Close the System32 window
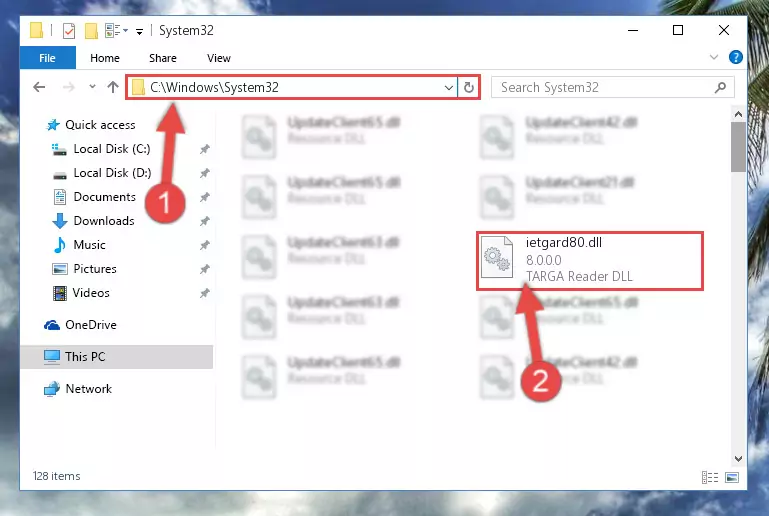 pyautogui.click(x=723, y=30)
